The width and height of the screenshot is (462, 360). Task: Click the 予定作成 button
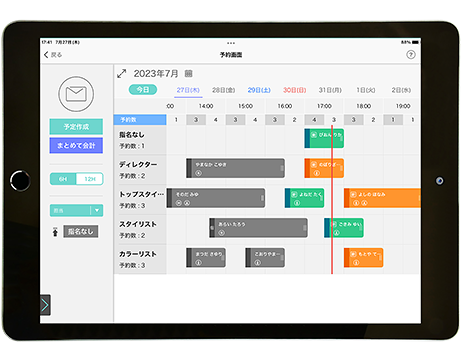pos(76,127)
